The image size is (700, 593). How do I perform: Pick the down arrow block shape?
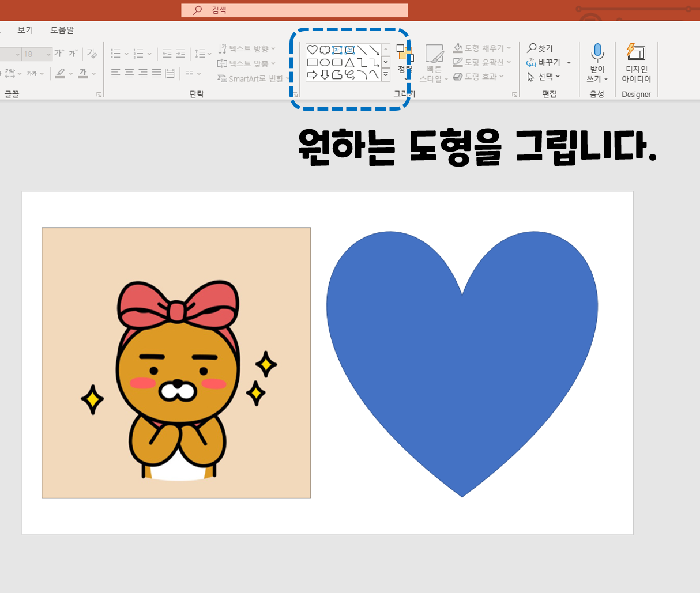[x=325, y=74]
